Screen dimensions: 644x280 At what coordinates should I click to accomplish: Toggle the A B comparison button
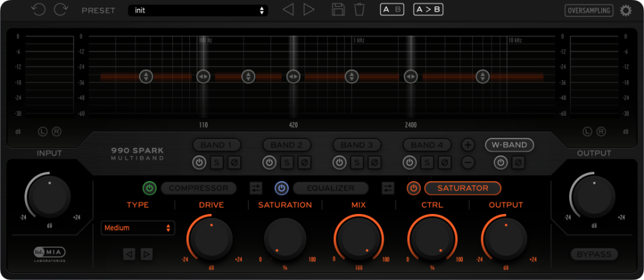[x=392, y=10]
